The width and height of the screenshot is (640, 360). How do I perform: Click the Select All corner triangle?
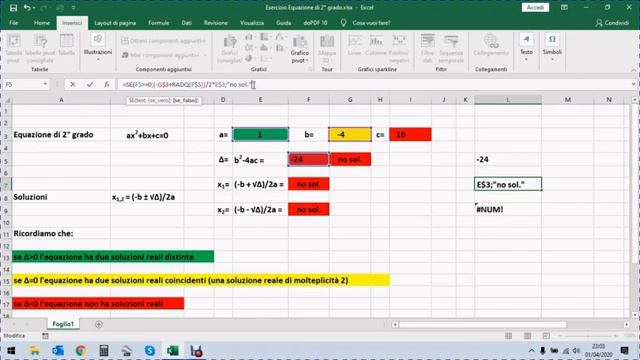(7, 100)
